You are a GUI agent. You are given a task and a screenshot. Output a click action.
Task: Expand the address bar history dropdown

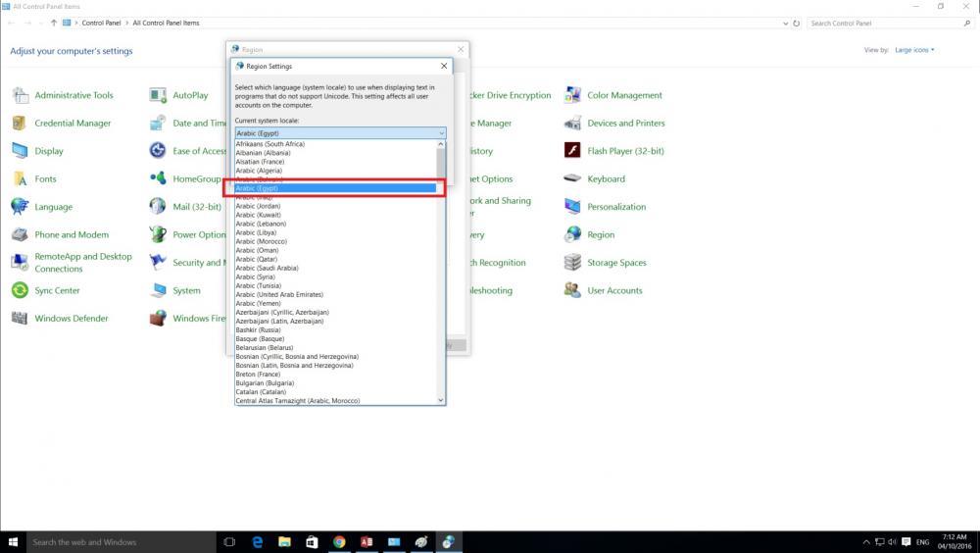[x=785, y=24]
